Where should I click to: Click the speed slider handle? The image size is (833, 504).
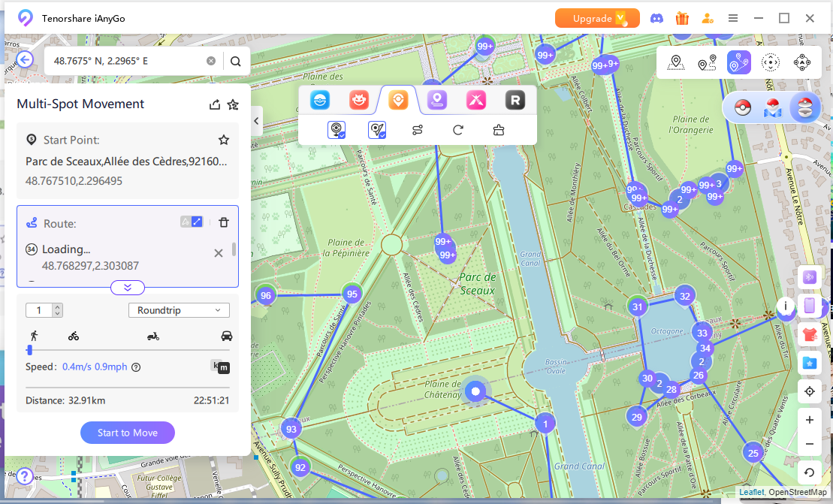[30, 349]
